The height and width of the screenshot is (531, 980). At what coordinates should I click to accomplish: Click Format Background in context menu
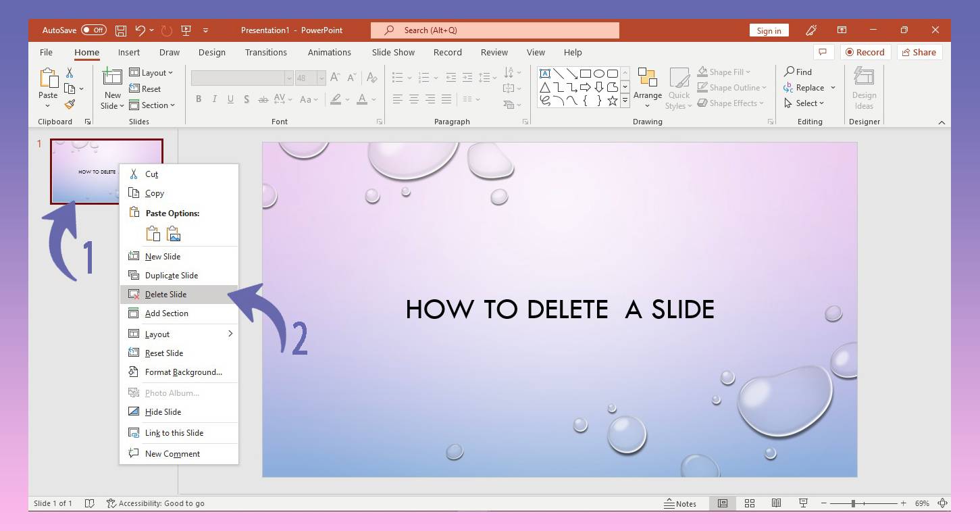pos(179,372)
